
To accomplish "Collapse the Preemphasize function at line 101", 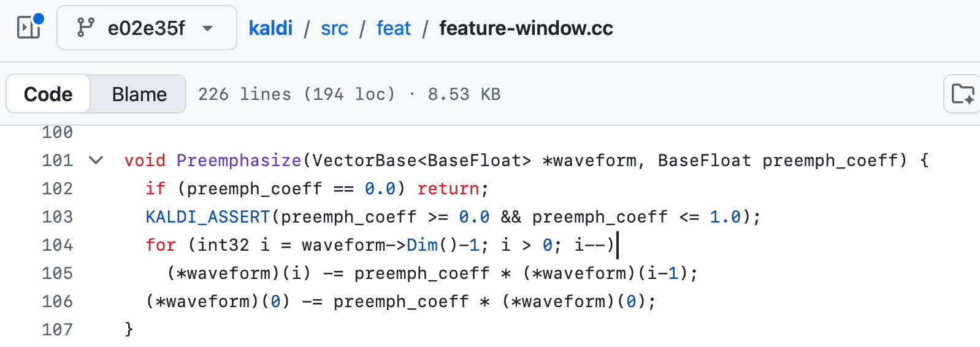I will click(x=96, y=161).
